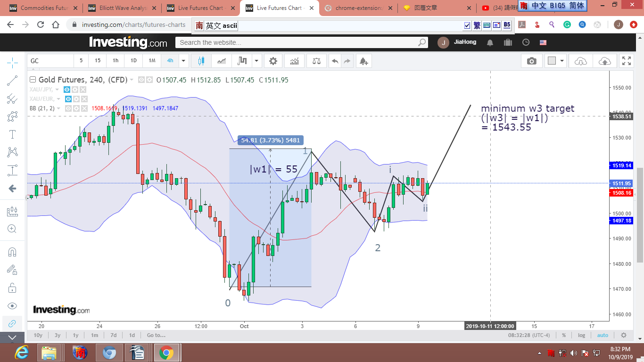Click the link drawings icon in left toolbar
The height and width of the screenshot is (362, 644).
[12, 324]
